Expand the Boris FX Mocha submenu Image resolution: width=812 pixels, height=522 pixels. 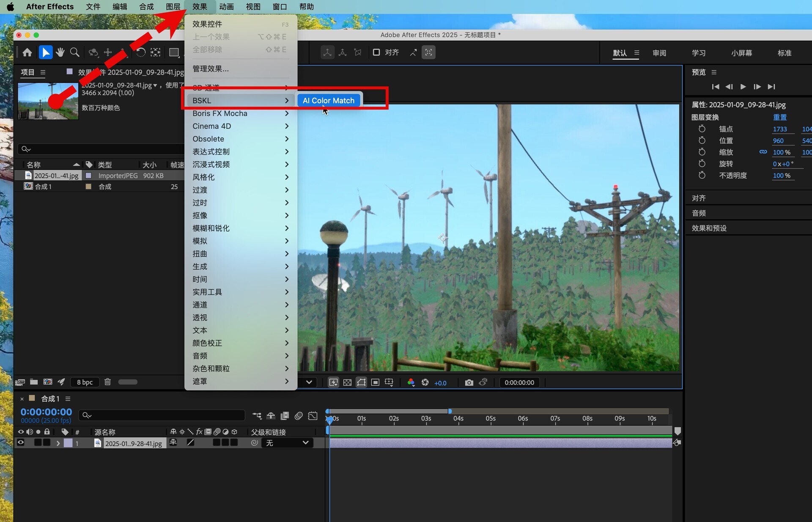point(241,113)
